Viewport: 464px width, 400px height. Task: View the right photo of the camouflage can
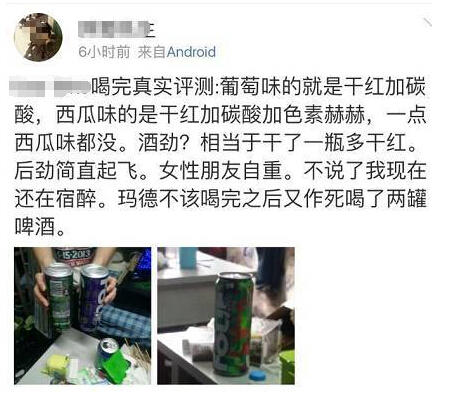click(226, 316)
